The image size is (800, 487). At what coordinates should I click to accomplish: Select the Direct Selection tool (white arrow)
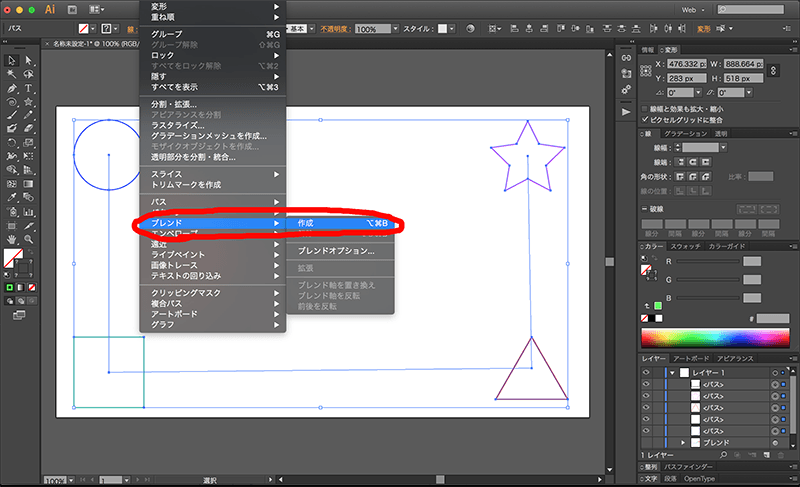click(x=29, y=61)
